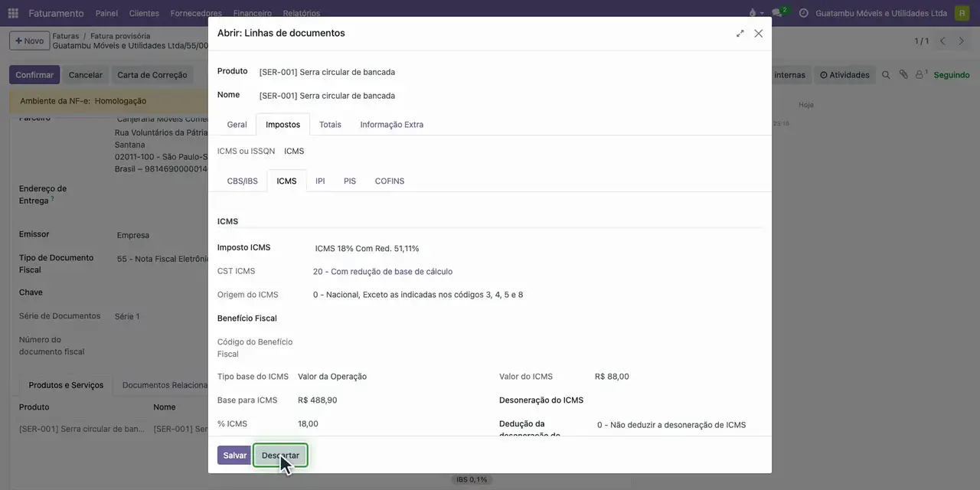Show followers person icon
This screenshot has width=980, height=490.
click(x=921, y=75)
